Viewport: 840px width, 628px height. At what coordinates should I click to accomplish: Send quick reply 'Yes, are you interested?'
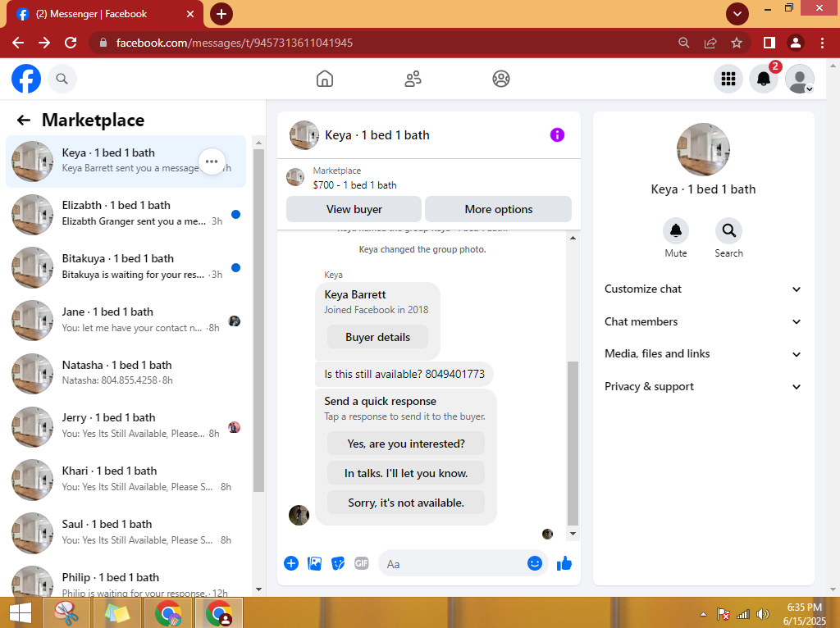pyautogui.click(x=406, y=444)
